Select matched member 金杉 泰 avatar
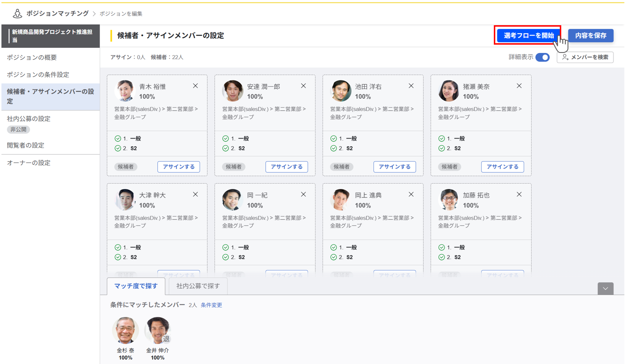Image resolution: width=625 pixels, height=364 pixels. click(x=125, y=330)
